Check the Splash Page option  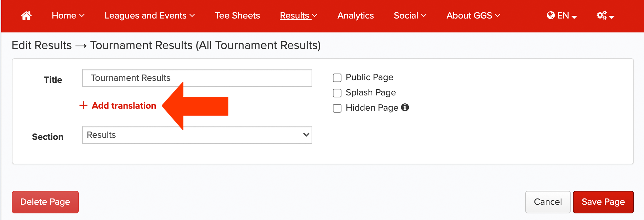pyautogui.click(x=337, y=93)
